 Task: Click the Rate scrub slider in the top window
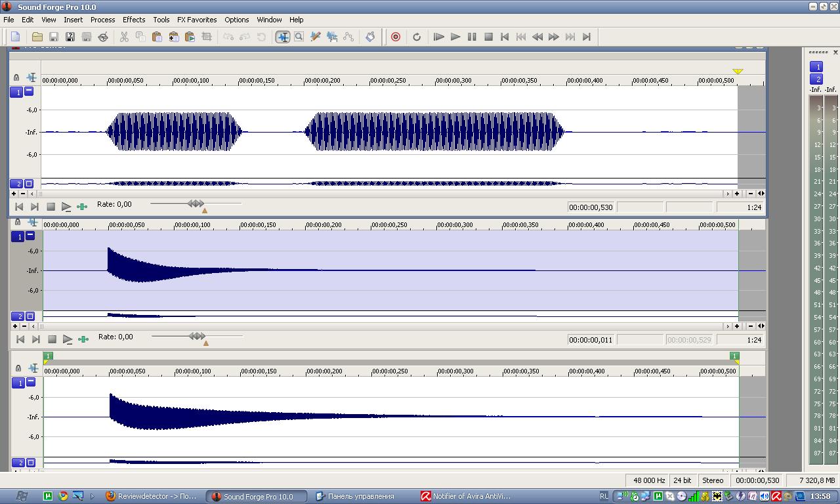196,204
